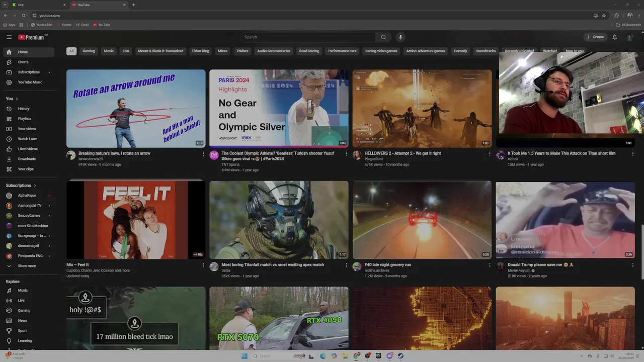Open the Asmongold TV subscription channel
Image resolution: width=644 pixels, height=362 pixels.
click(30, 206)
